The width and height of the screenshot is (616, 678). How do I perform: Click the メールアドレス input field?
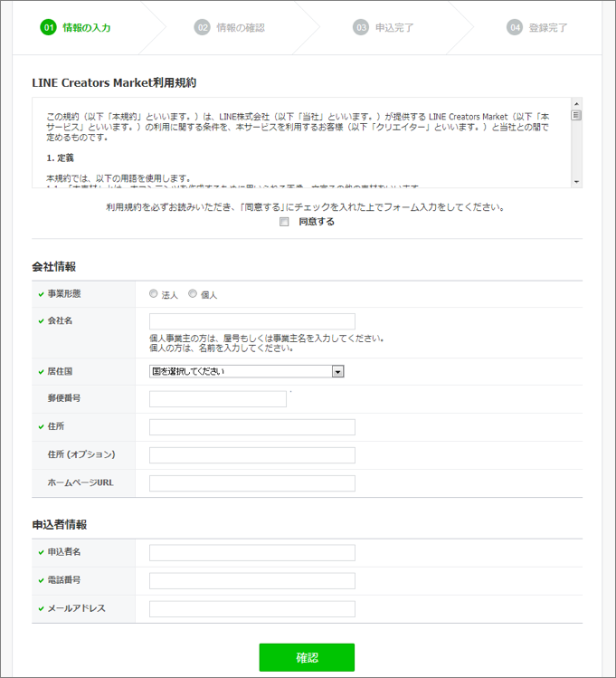point(251,609)
